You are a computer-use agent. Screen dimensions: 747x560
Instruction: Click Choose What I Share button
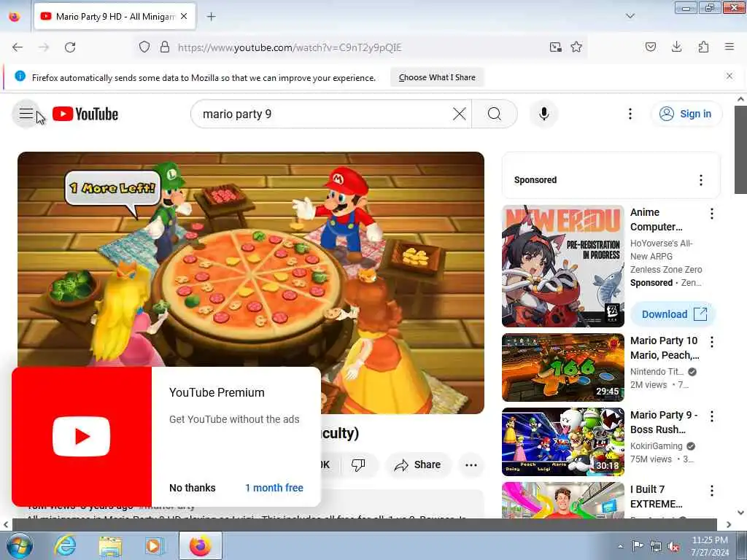(x=437, y=77)
